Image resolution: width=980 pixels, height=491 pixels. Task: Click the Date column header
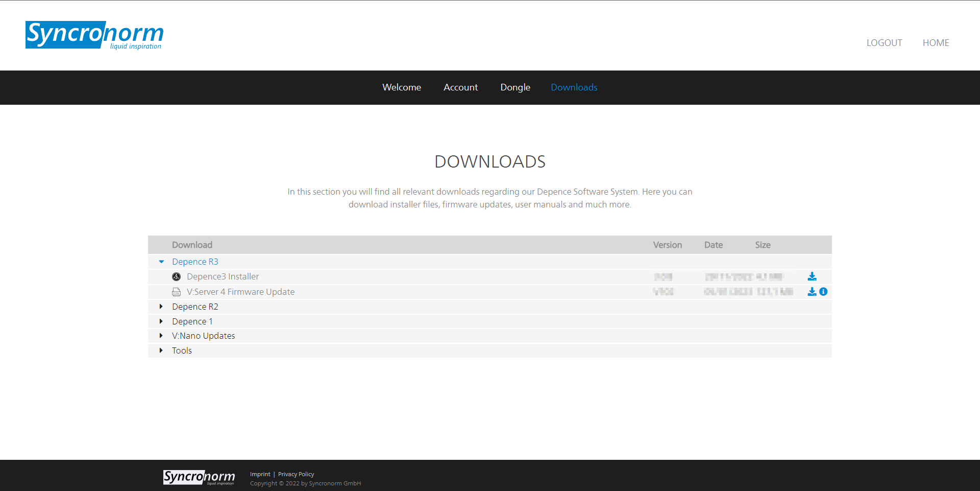click(x=714, y=245)
